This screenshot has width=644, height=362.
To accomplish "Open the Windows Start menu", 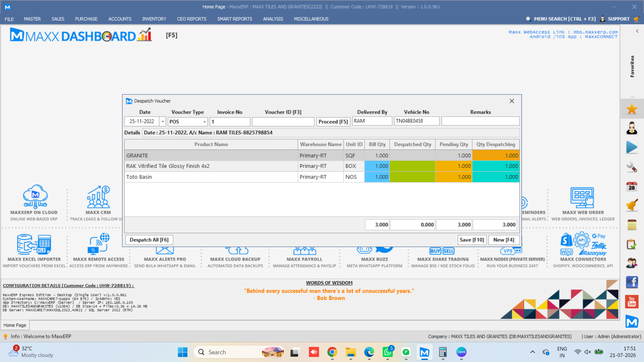I will pyautogui.click(x=182, y=352).
